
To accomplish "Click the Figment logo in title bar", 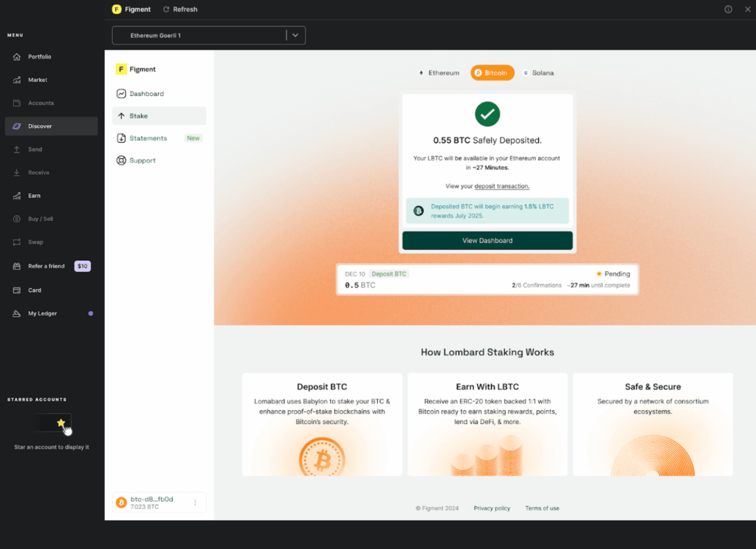I will (x=117, y=9).
